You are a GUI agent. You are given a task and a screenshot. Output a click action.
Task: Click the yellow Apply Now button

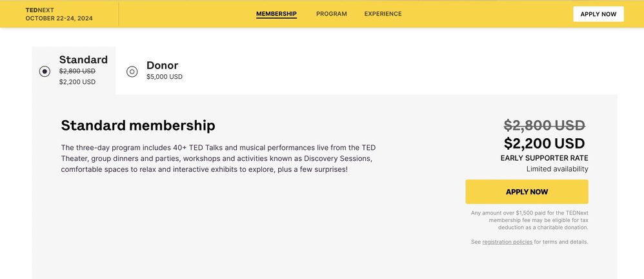click(x=527, y=192)
